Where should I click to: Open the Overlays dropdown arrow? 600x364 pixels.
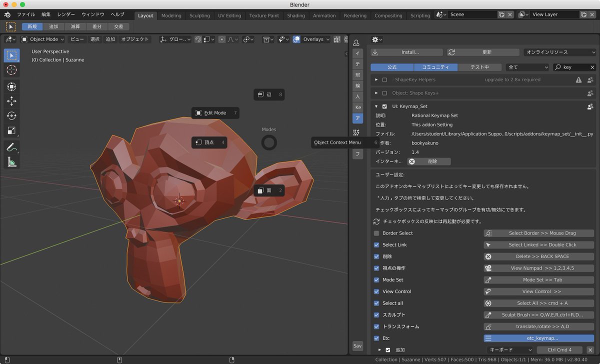pyautogui.click(x=327, y=39)
